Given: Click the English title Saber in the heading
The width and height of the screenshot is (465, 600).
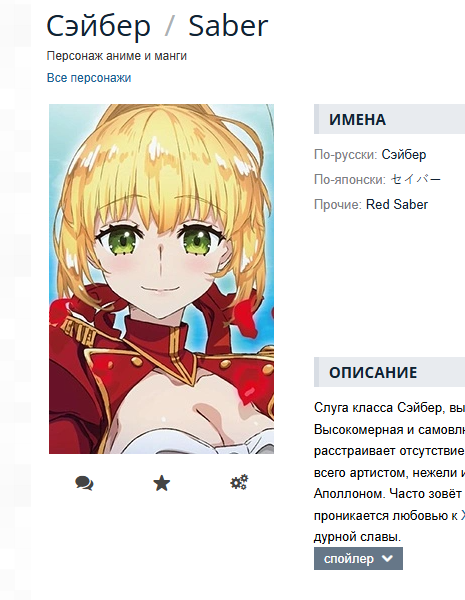Looking at the screenshot, I should click(x=228, y=26).
